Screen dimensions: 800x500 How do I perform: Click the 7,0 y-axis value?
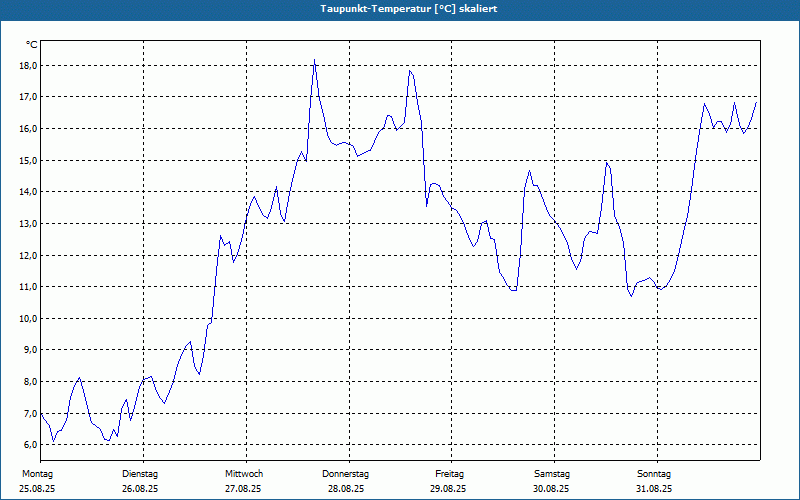(30, 413)
